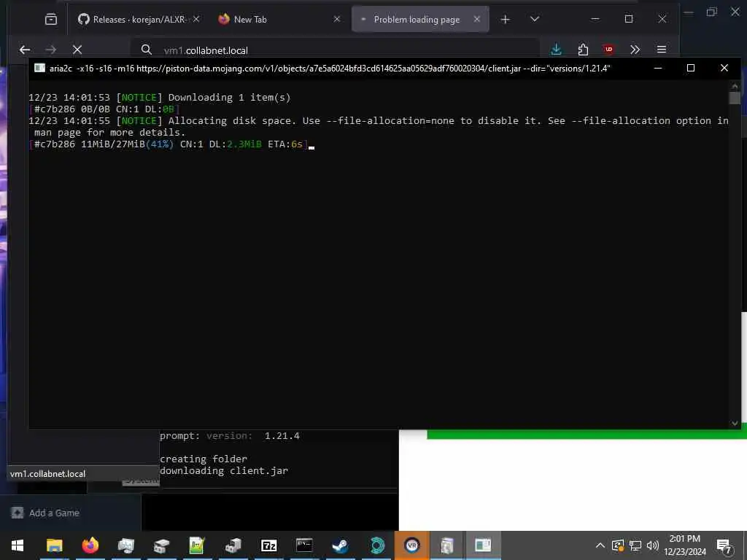This screenshot has width=747, height=560.
Task: Open Firefox application hamburger menu
Action: [661, 50]
